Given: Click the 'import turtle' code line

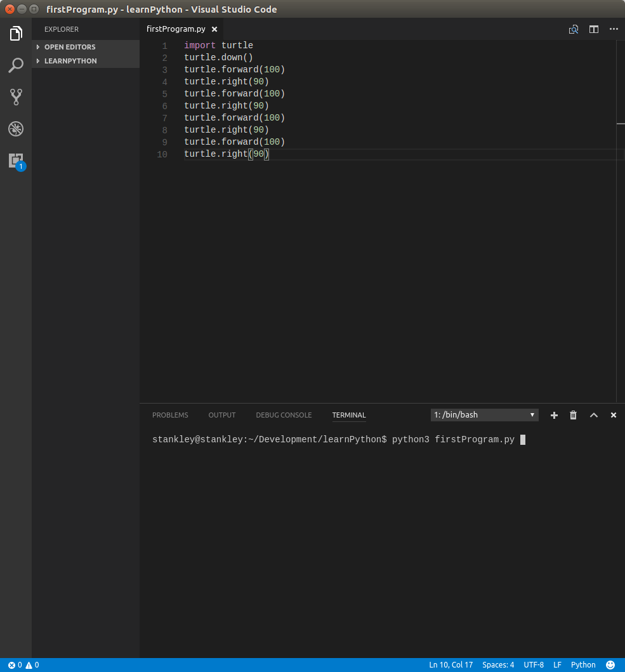Looking at the screenshot, I should 219,46.
